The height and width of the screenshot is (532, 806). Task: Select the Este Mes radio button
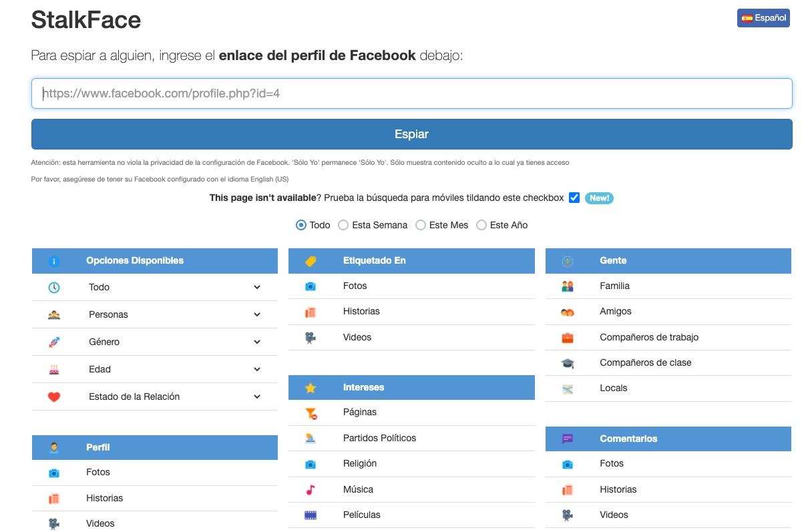(x=421, y=226)
